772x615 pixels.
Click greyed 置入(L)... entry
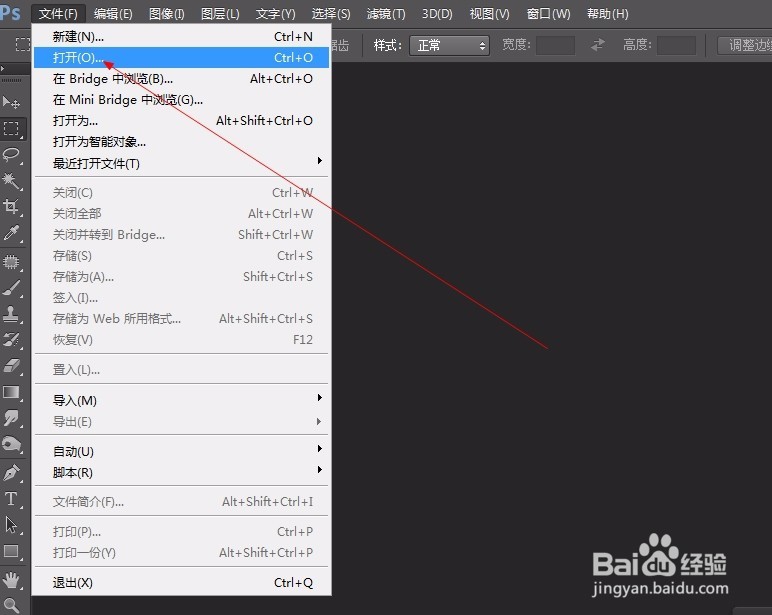coord(182,370)
